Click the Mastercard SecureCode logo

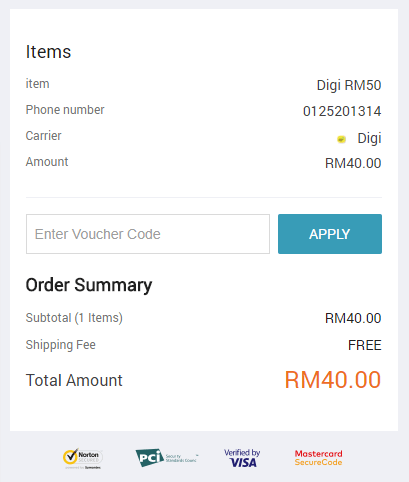(318, 458)
